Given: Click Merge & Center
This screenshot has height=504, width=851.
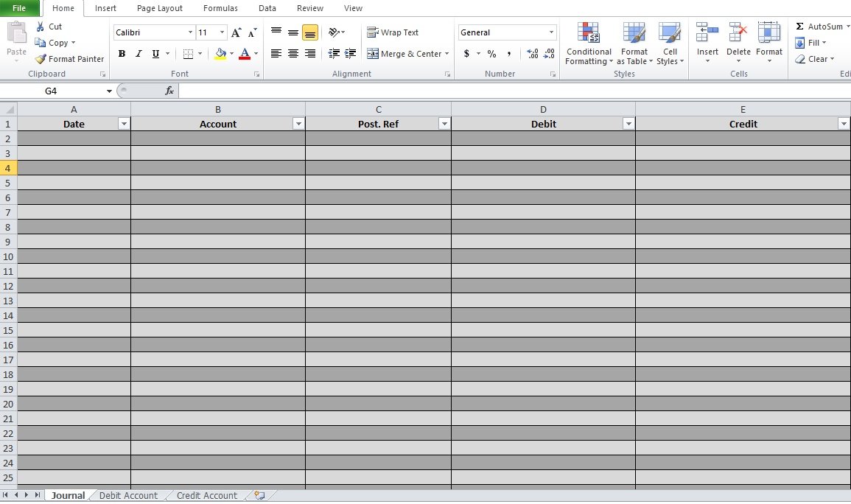Looking at the screenshot, I should coord(405,54).
